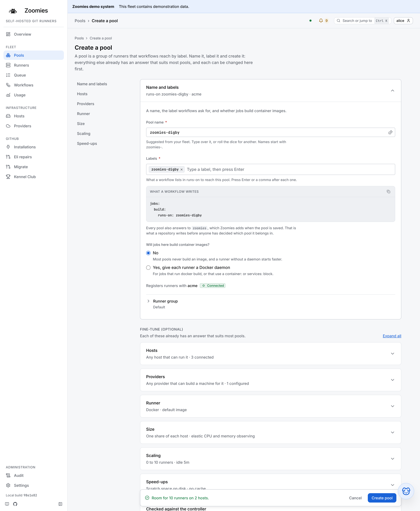Viewport: 420px width, 511px height.
Task: Open the dog mascot assistant bubble
Action: pyautogui.click(x=406, y=491)
